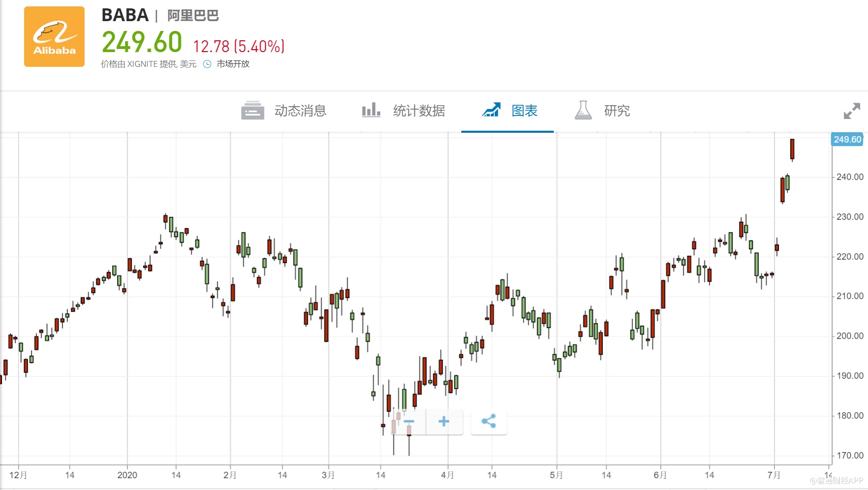Click the Alibaba logo thumbnail
Image resolution: width=868 pixels, height=490 pixels.
[54, 37]
